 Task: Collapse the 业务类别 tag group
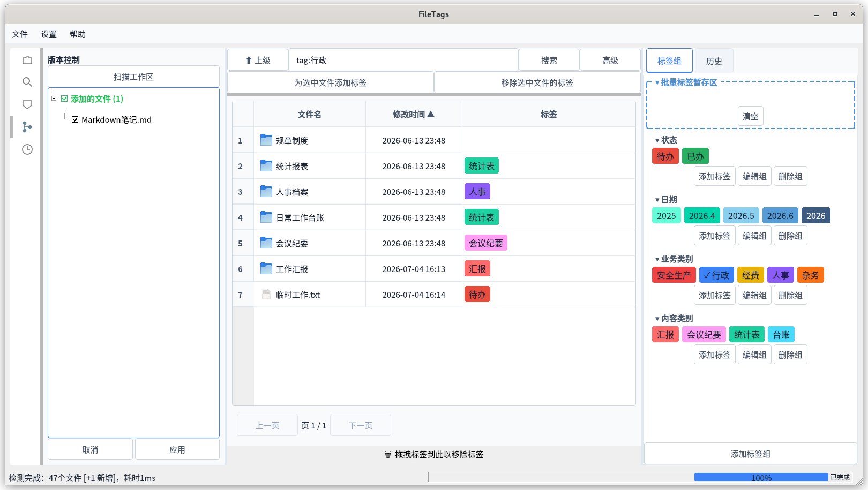(x=657, y=259)
